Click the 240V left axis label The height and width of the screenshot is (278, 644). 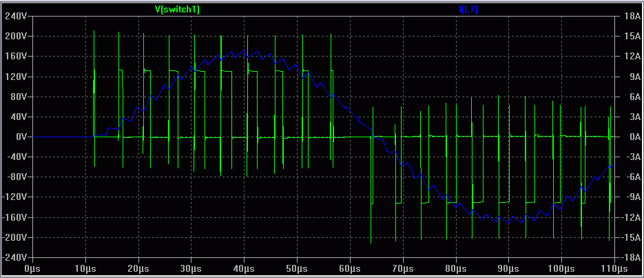(x=15, y=17)
